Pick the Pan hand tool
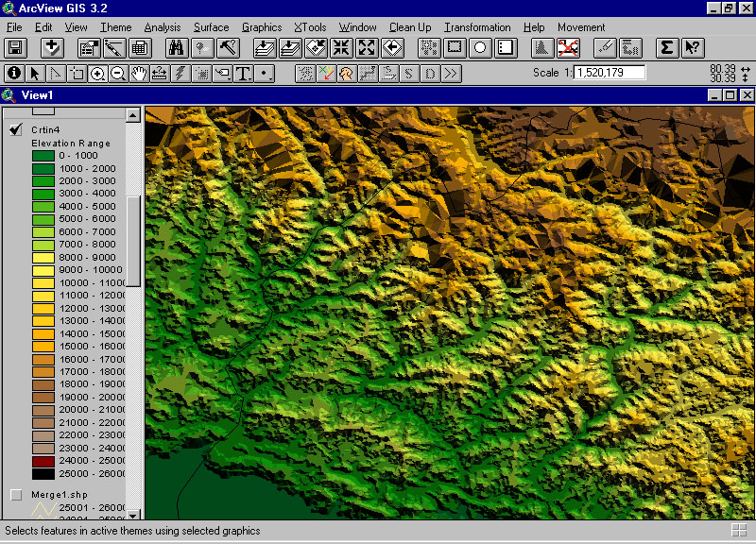This screenshot has width=756, height=544. click(139, 73)
